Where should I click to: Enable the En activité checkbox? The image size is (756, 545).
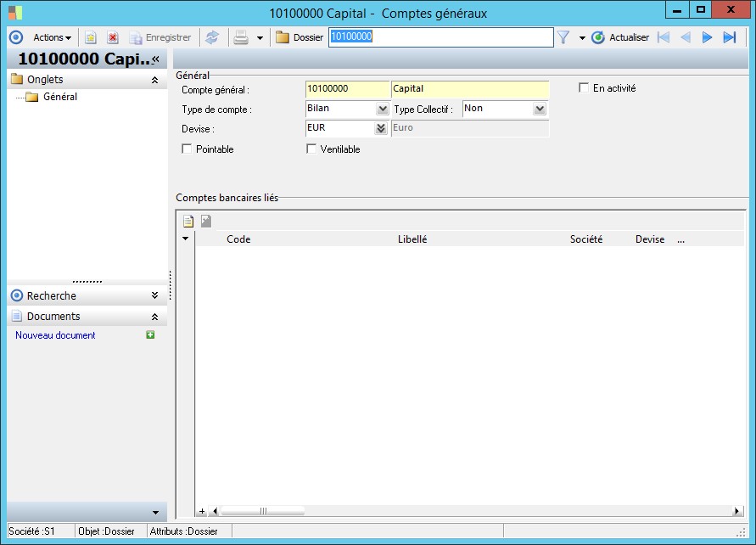coord(584,88)
